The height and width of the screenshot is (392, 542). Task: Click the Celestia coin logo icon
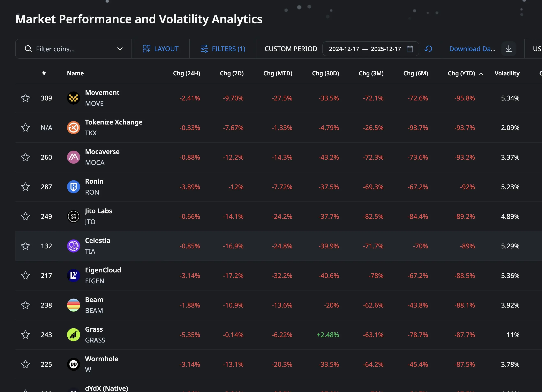click(73, 246)
